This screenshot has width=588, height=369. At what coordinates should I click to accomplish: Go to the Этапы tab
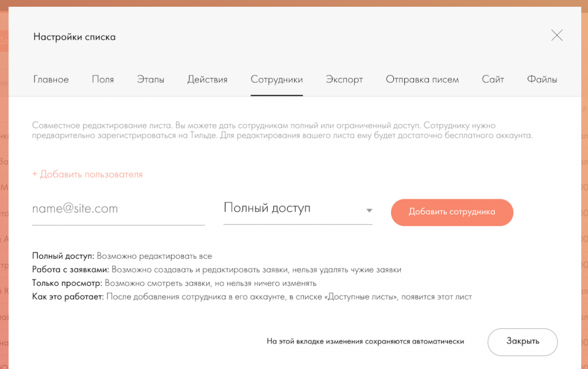coord(150,80)
